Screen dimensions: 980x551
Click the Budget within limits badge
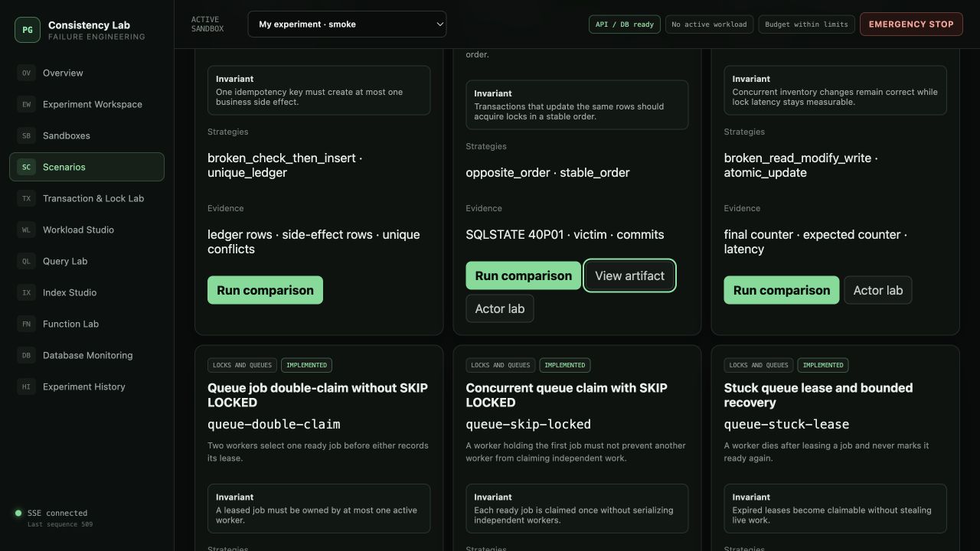click(x=806, y=24)
